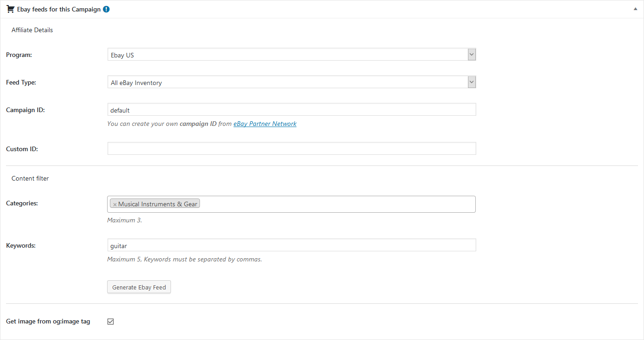Click the Get image from og:image tag label
Screen dimensions: 644x340
tap(48, 322)
